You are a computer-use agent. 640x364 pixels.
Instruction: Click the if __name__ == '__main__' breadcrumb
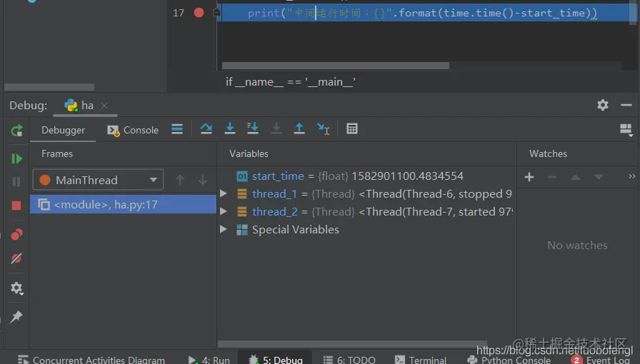click(291, 82)
